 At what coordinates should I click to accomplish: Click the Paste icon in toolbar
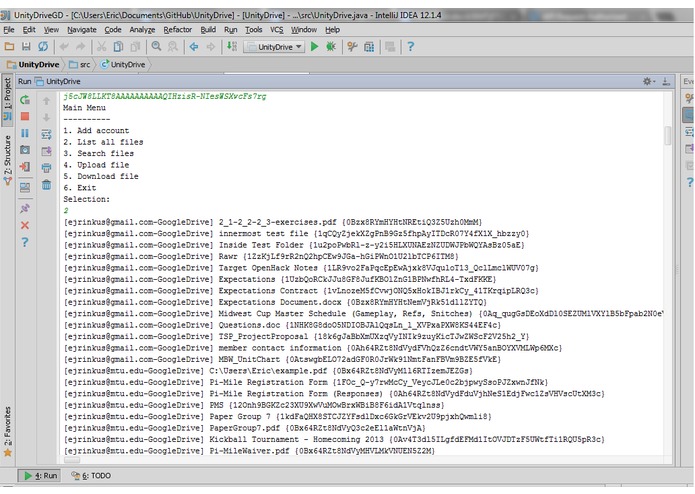tap(135, 47)
